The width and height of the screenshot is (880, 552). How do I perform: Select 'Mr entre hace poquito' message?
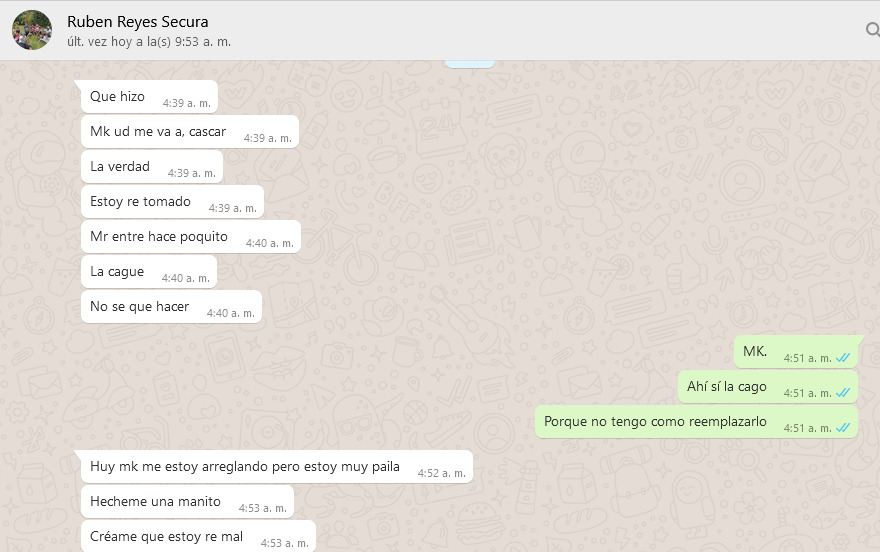pyautogui.click(x=191, y=237)
